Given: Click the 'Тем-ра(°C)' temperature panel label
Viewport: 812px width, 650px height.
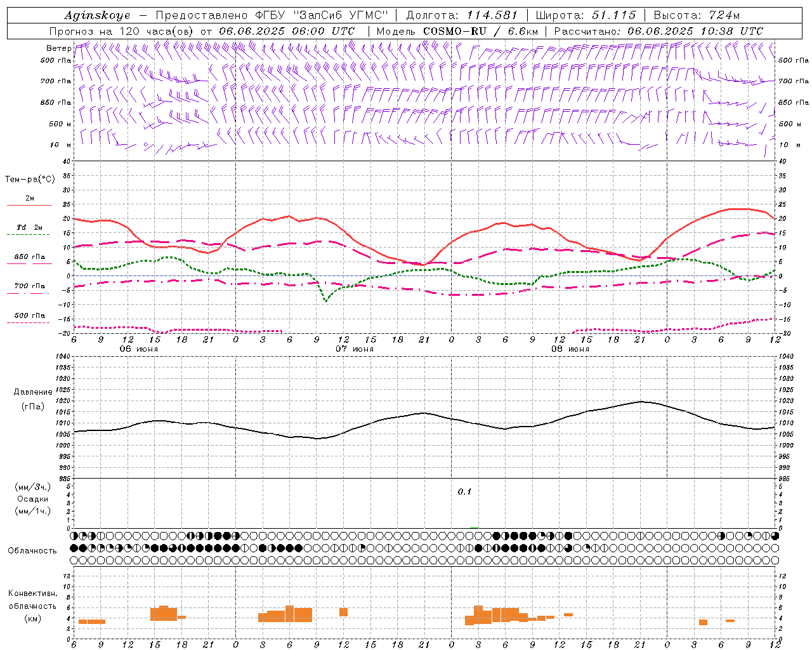Looking at the screenshot, I should coord(30,180).
